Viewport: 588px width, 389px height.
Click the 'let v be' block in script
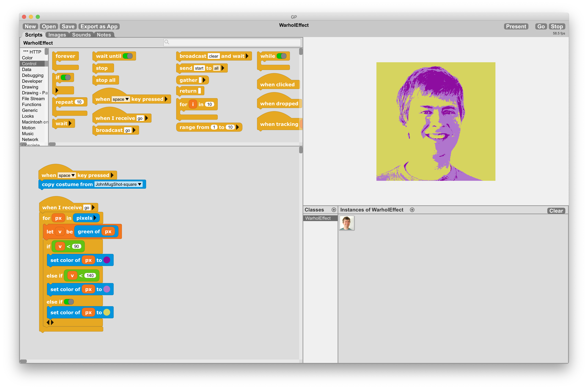(x=82, y=232)
